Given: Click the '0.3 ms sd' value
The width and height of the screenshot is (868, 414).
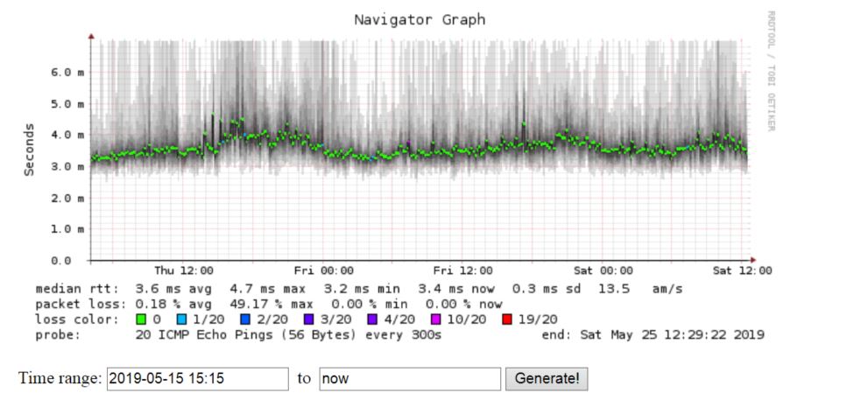Looking at the screenshot, I should coord(547,289).
